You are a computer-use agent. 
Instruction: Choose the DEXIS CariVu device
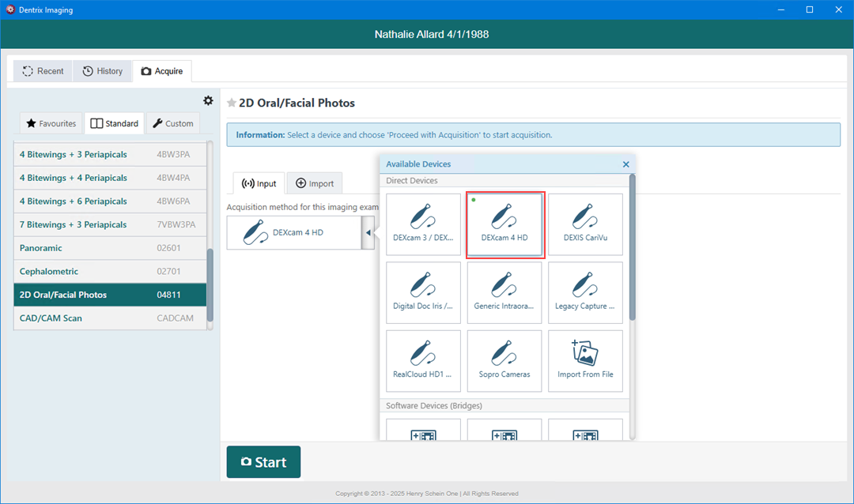585,224
